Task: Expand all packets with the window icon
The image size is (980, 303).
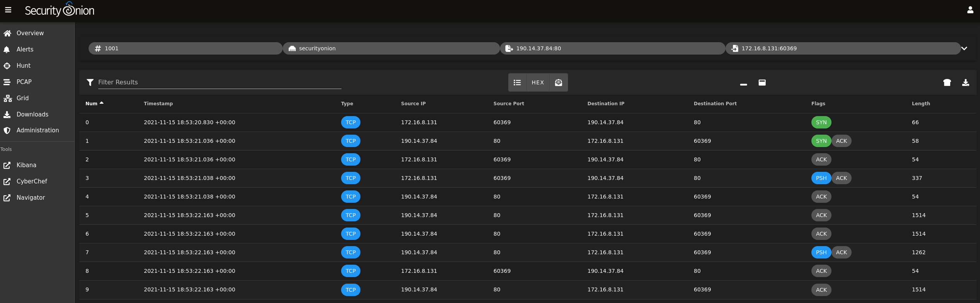Action: 762,82
